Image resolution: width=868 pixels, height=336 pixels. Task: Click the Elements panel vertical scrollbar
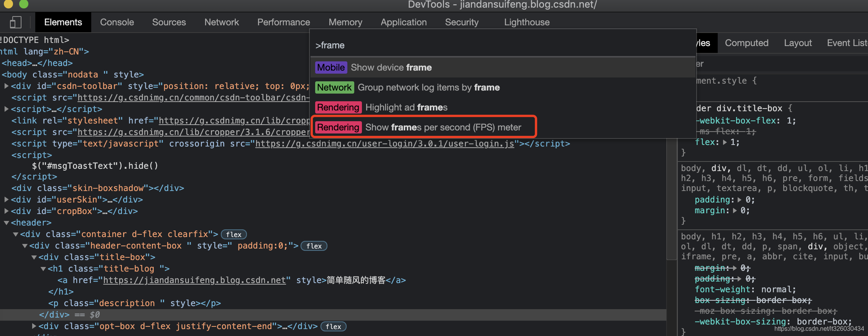pos(671,199)
